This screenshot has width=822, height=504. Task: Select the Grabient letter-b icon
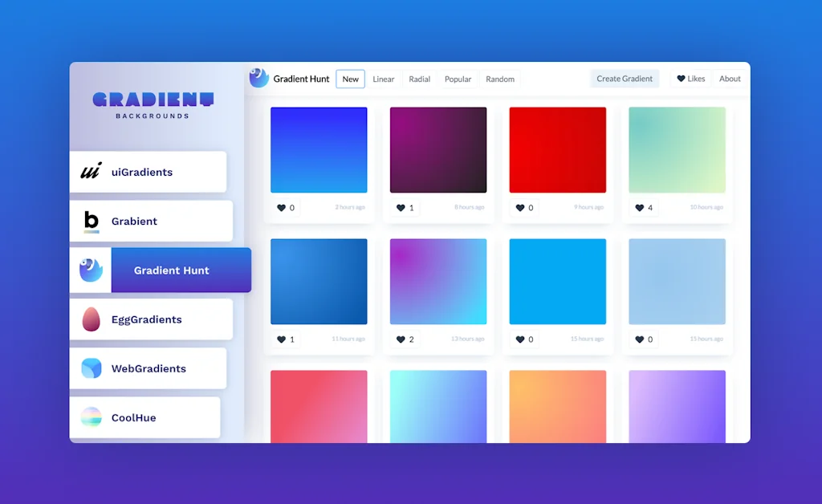point(92,221)
